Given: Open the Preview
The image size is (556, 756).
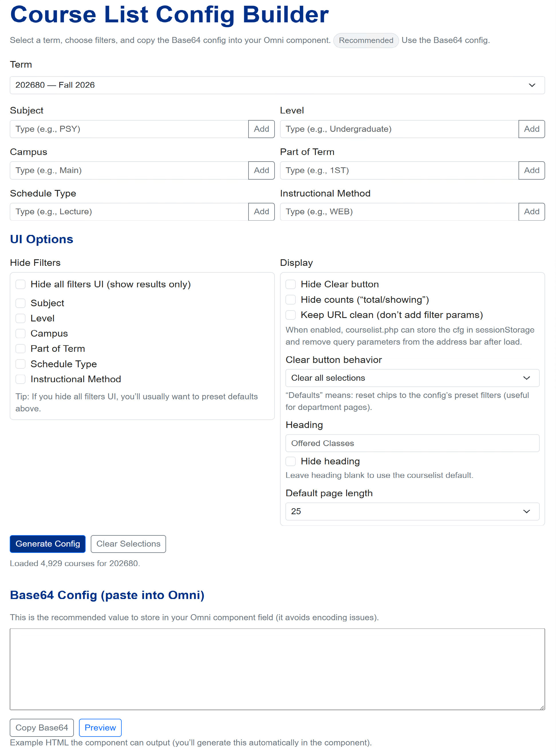Looking at the screenshot, I should coord(100,727).
